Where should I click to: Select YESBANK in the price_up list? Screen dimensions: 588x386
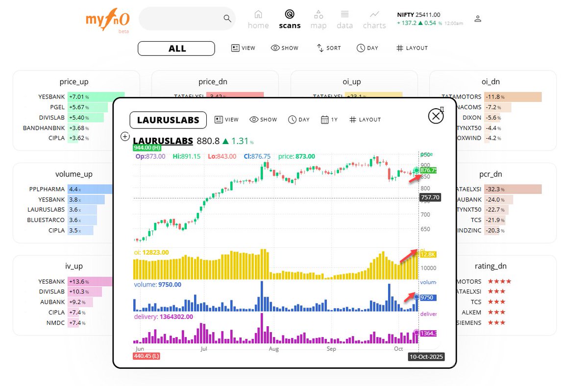[52, 96]
